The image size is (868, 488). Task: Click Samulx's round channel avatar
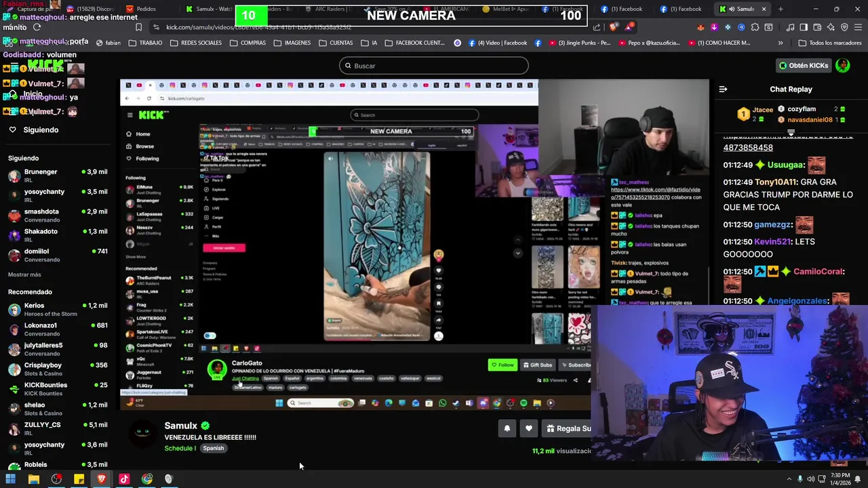pos(142,434)
